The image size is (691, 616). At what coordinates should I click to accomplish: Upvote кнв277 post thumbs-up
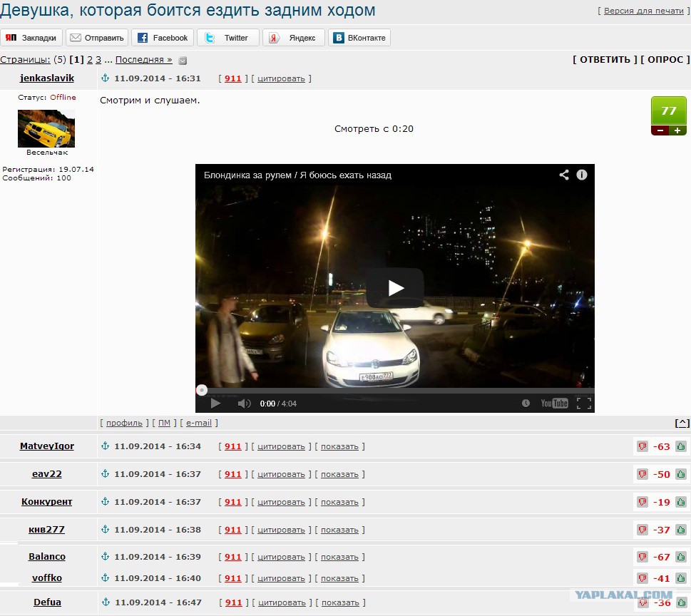tap(681, 530)
